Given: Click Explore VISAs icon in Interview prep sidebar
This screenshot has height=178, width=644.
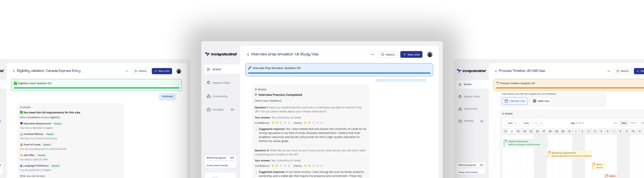Looking at the screenshot, I should 209,83.
